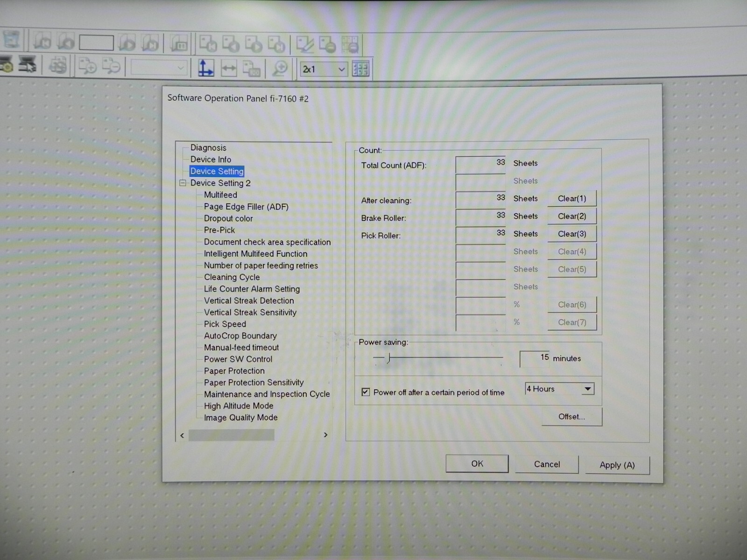The image size is (747, 560).
Task: Select the highlighted Device Setting item
Action: (217, 171)
